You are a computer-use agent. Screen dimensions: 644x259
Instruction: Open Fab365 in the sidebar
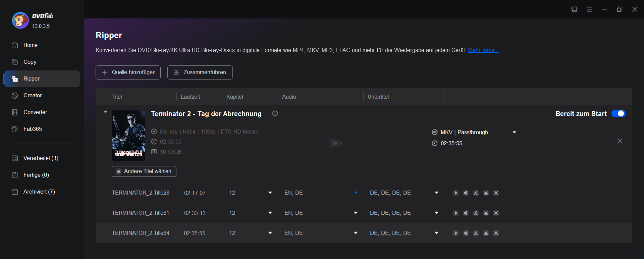(x=42, y=129)
